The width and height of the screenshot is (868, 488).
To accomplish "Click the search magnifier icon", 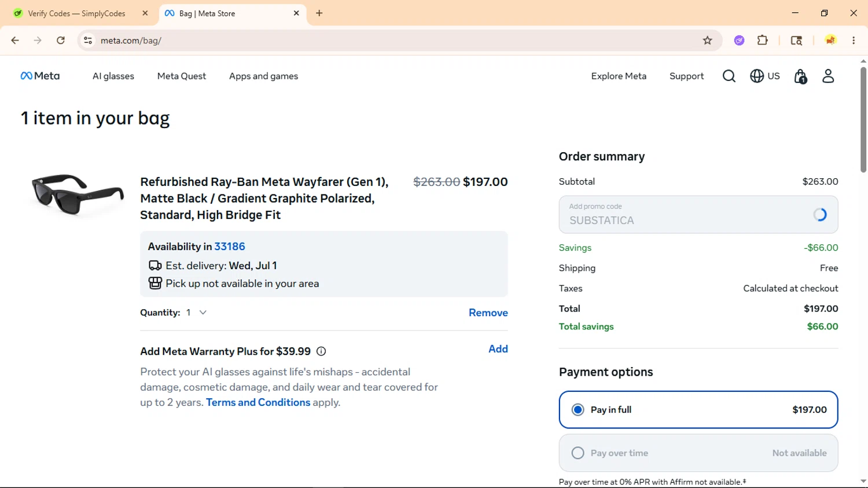I will pyautogui.click(x=729, y=76).
